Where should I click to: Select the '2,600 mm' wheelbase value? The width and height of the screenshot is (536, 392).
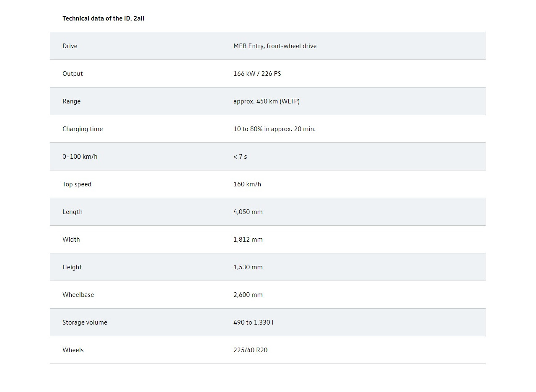tap(248, 295)
